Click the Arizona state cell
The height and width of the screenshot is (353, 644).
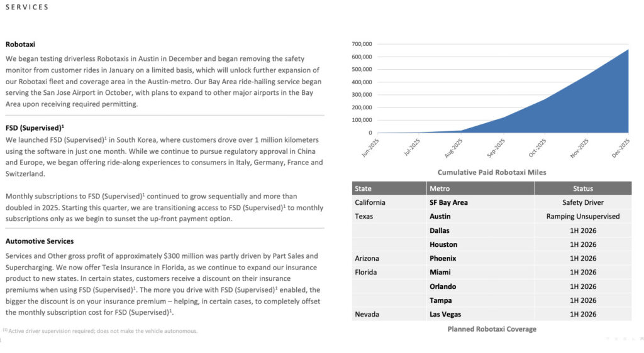tap(367, 258)
